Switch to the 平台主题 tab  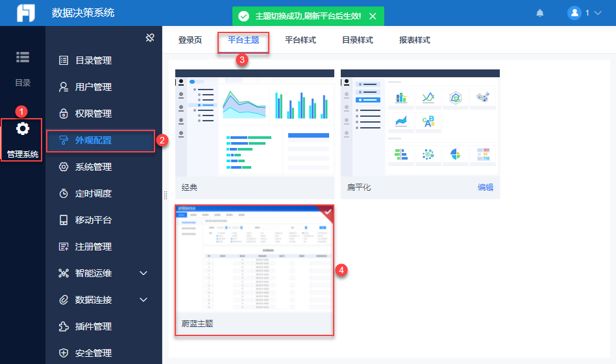(x=243, y=40)
